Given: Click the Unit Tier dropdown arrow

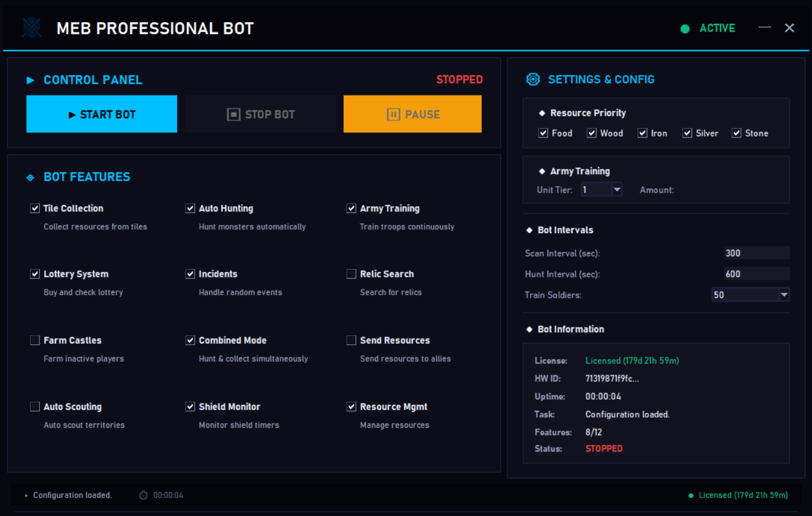Looking at the screenshot, I should [x=616, y=189].
